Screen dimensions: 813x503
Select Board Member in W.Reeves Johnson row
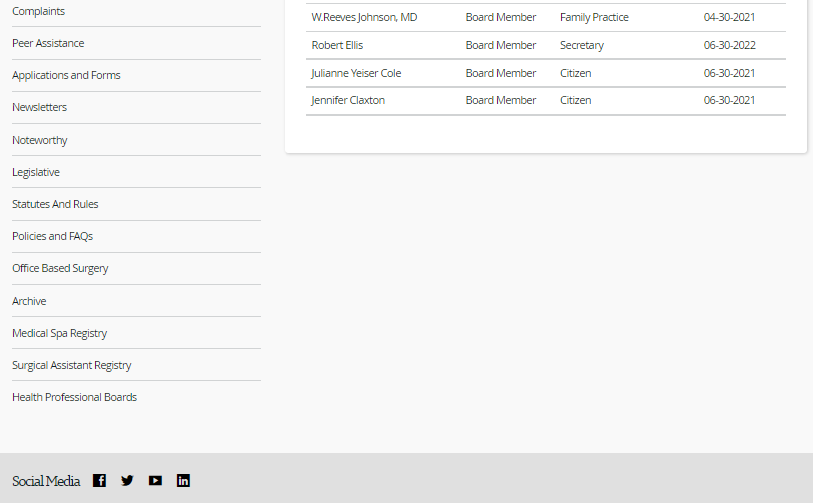[501, 17]
